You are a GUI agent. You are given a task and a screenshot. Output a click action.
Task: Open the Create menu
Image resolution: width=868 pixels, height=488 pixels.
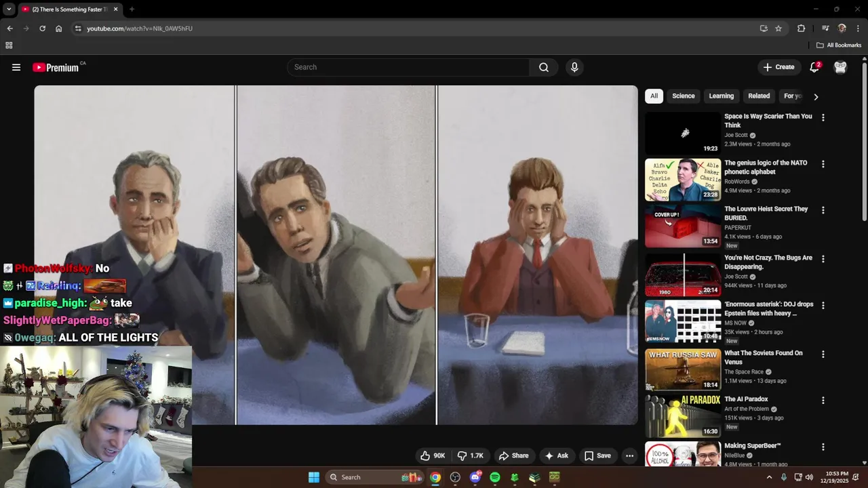coord(778,67)
